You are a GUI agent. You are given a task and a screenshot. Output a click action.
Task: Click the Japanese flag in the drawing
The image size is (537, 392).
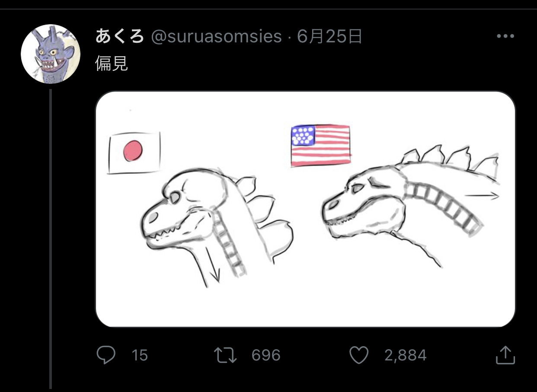(134, 153)
